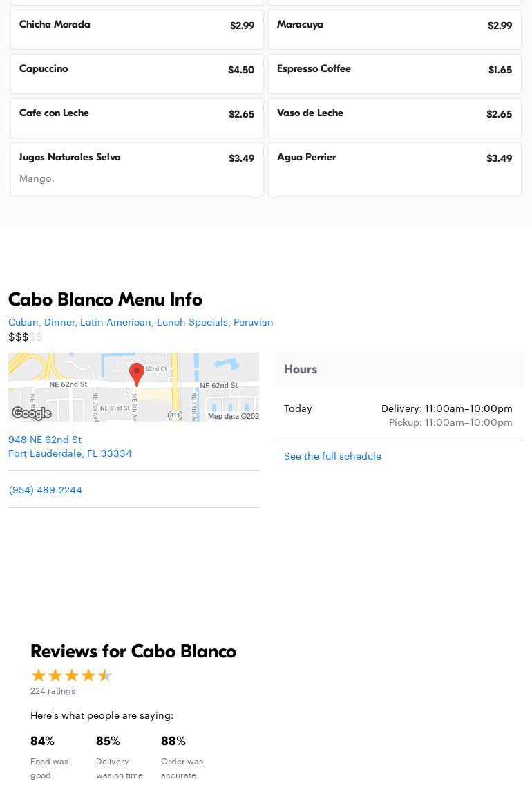Screen dimensions: 532x799
Task: Open the Lunch Specials link
Action: [x=192, y=322]
